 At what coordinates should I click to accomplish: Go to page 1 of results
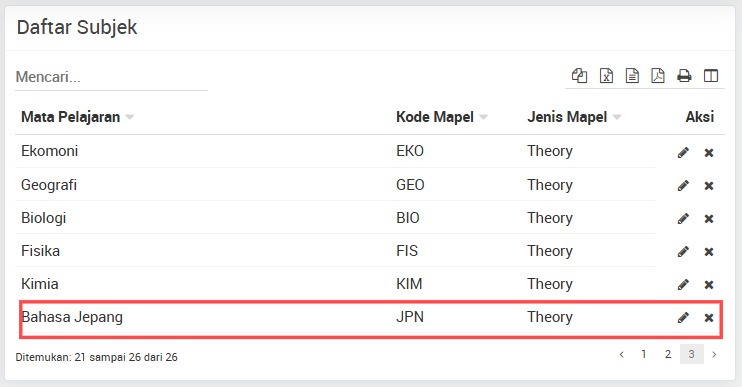pyautogui.click(x=644, y=354)
